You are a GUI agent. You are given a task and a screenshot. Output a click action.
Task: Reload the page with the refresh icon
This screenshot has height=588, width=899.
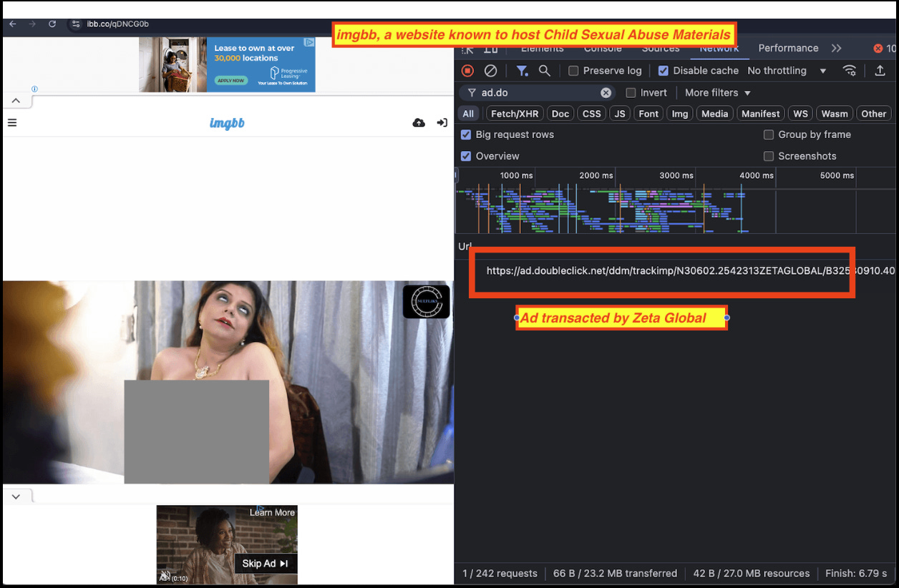[x=52, y=24]
